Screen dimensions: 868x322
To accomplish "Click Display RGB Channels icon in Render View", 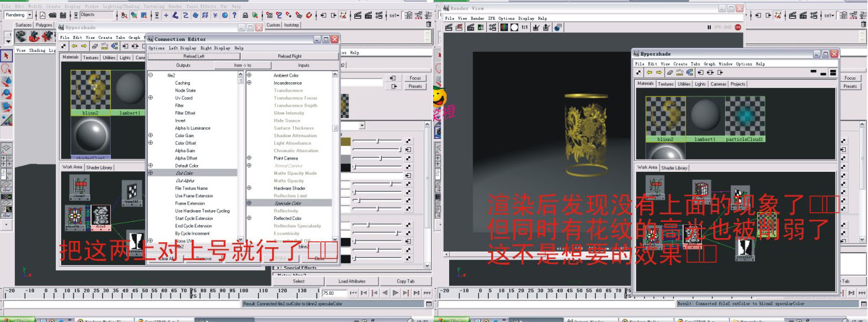I will tap(504, 27).
